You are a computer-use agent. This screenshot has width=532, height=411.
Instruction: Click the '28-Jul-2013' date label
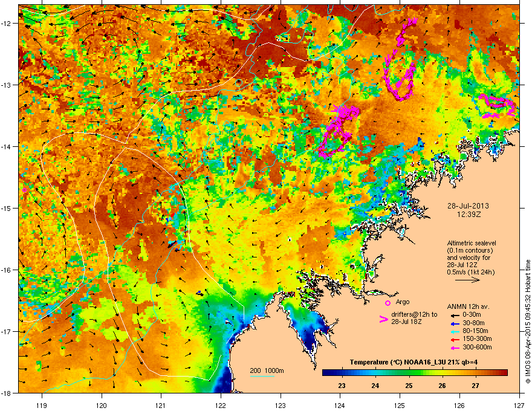click(468, 206)
